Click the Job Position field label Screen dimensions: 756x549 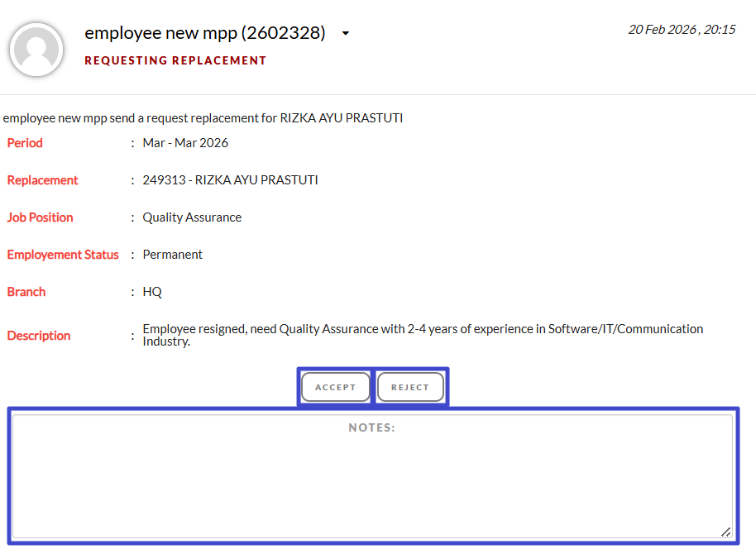pos(40,217)
